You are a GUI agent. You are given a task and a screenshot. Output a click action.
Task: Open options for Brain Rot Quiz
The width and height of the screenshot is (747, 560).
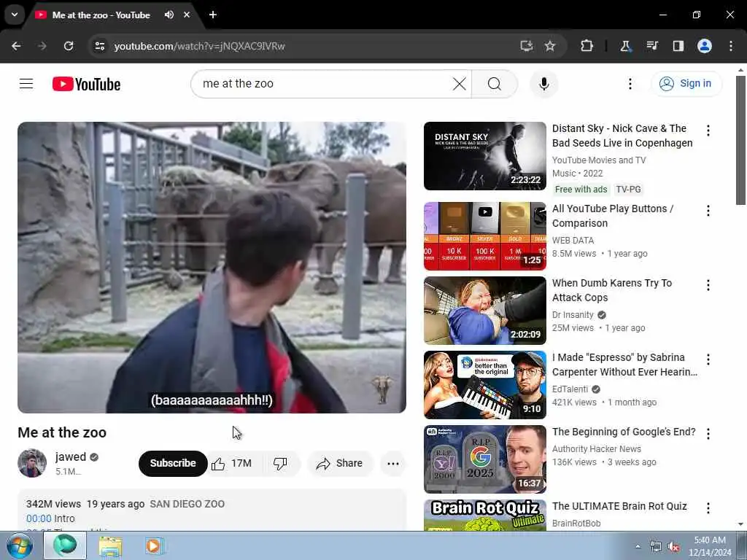tap(708, 508)
